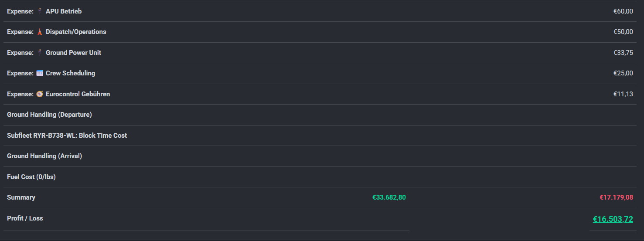Click the €60,00 APU Betrieb amount
This screenshot has width=644, height=241.
click(623, 11)
